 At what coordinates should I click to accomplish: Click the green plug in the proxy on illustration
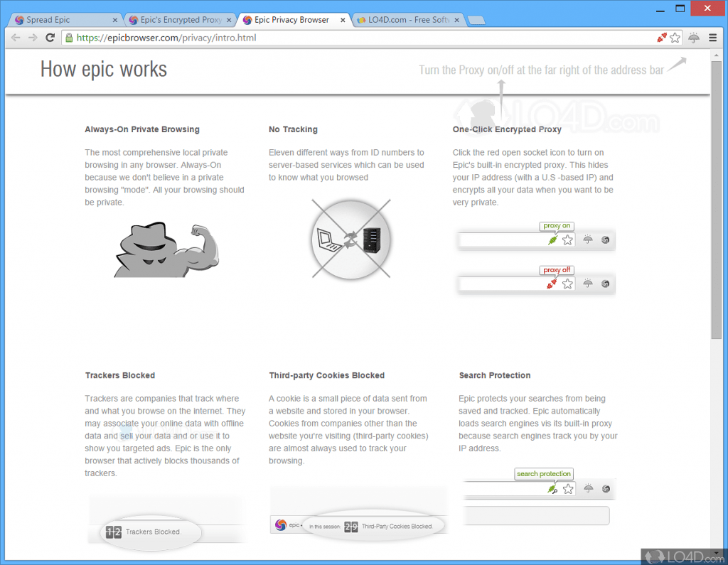coord(553,240)
